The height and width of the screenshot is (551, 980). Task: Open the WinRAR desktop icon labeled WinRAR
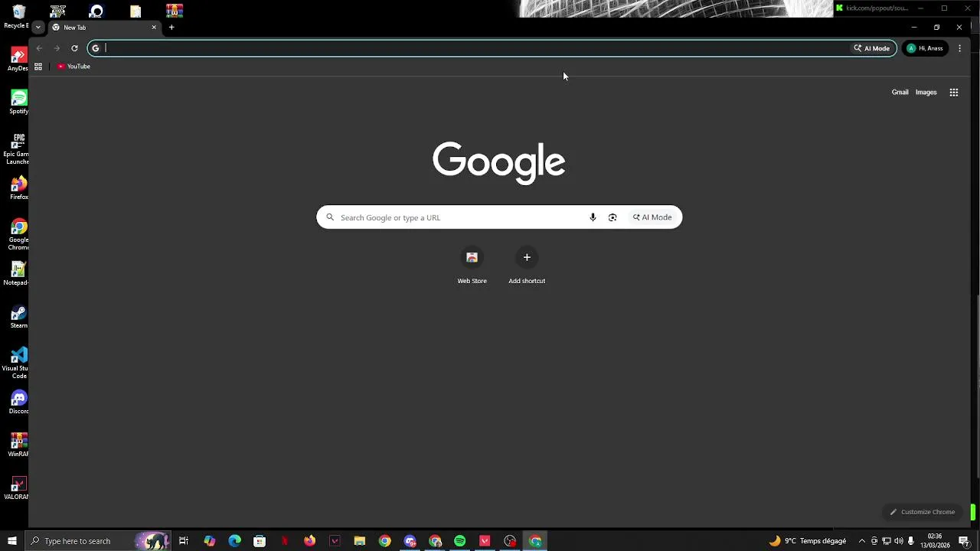pyautogui.click(x=18, y=445)
